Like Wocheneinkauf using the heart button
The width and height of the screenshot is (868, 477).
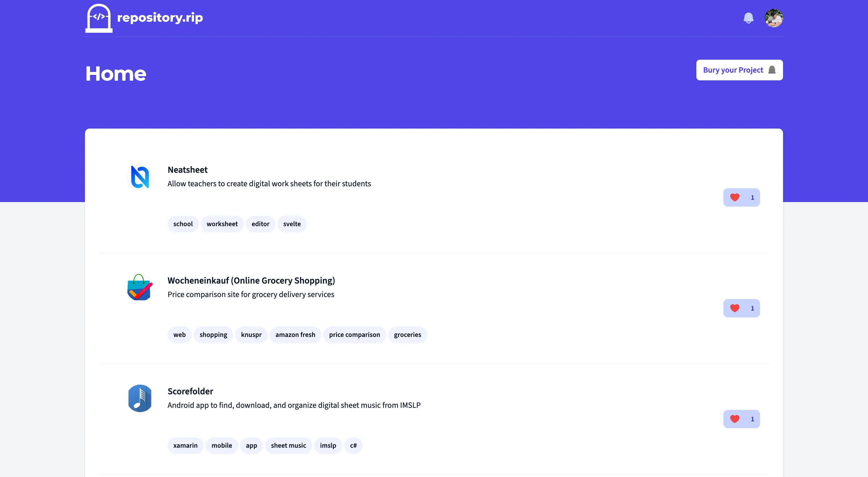point(735,308)
